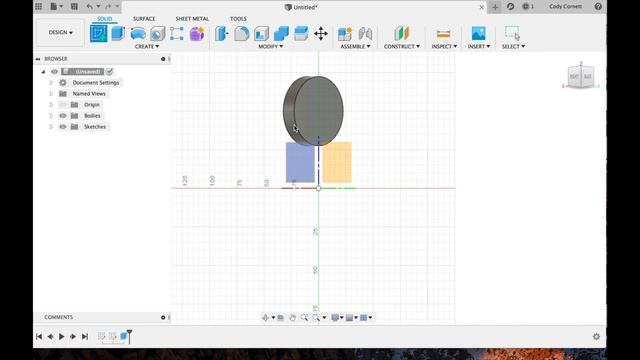Screen dimensions: 640x360
Task: Switch to the SURFACE tab
Action: (x=144, y=19)
